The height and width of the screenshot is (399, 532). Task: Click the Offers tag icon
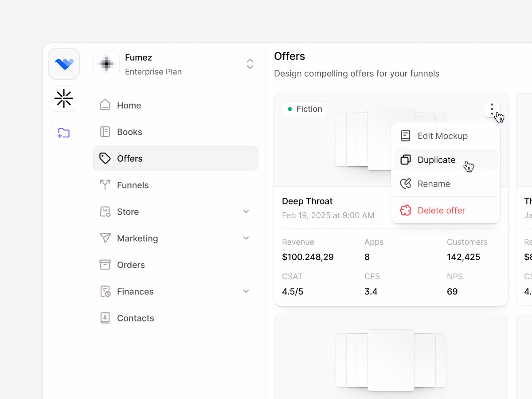[x=105, y=158]
